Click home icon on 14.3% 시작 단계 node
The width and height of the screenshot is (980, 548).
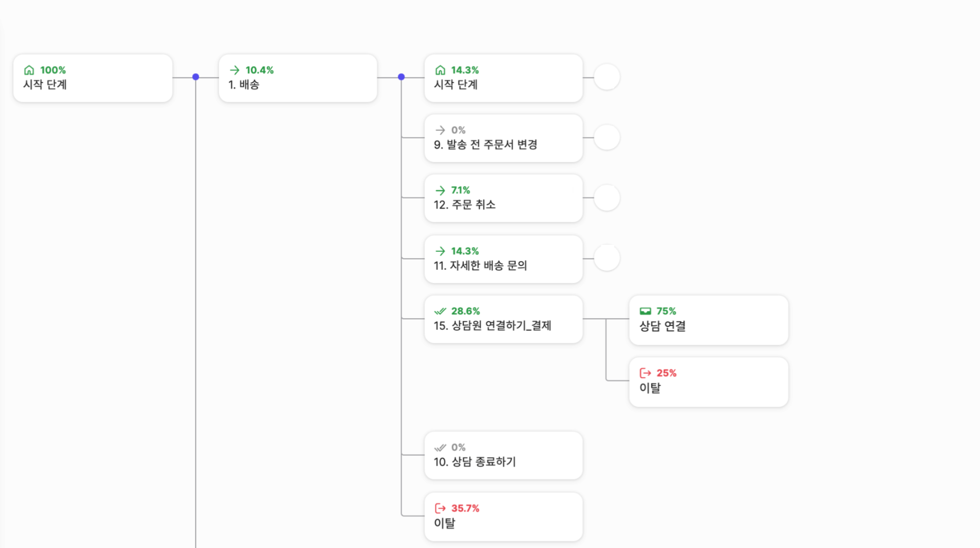440,70
